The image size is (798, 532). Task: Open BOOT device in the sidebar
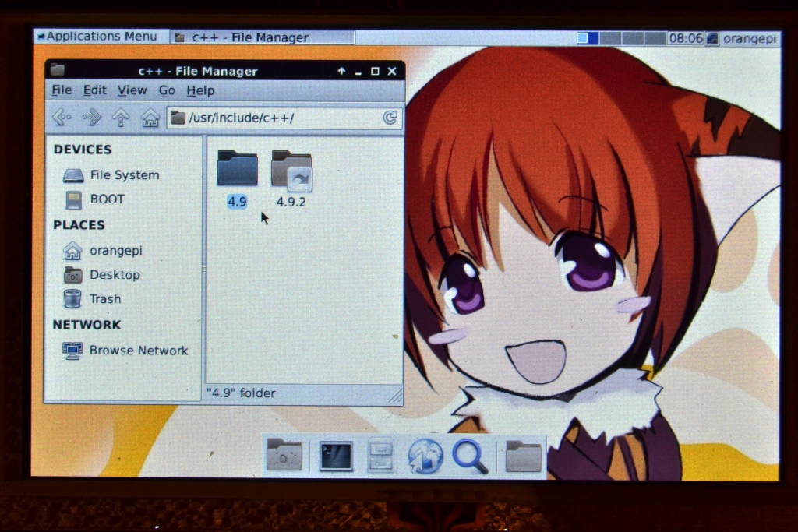95,199
